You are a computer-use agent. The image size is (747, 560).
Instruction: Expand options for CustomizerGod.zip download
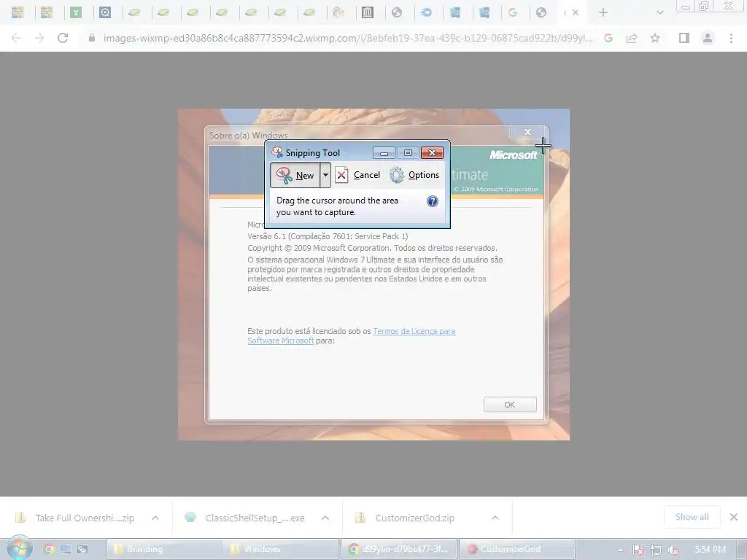coord(495,518)
